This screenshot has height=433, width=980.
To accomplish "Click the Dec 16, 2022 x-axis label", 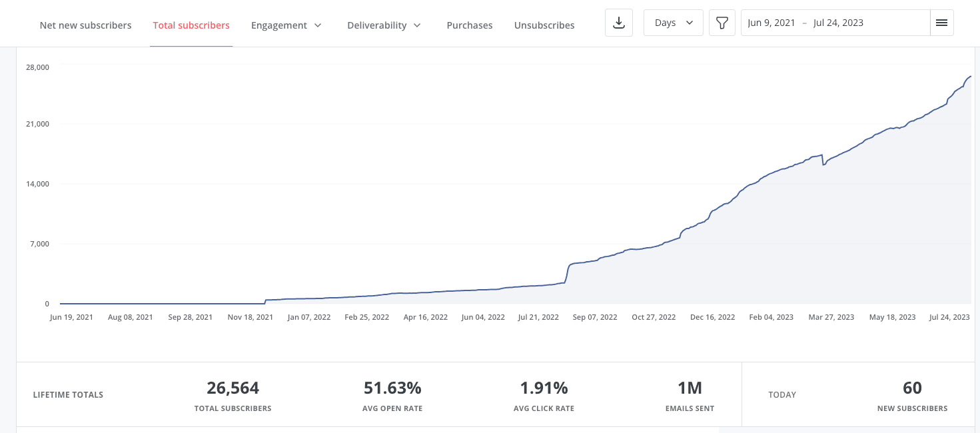I will click(x=712, y=317).
